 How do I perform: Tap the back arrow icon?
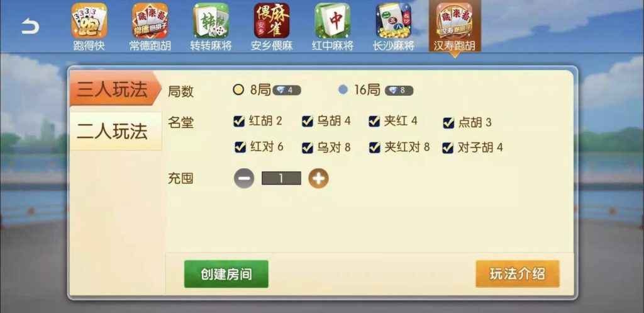click(30, 26)
